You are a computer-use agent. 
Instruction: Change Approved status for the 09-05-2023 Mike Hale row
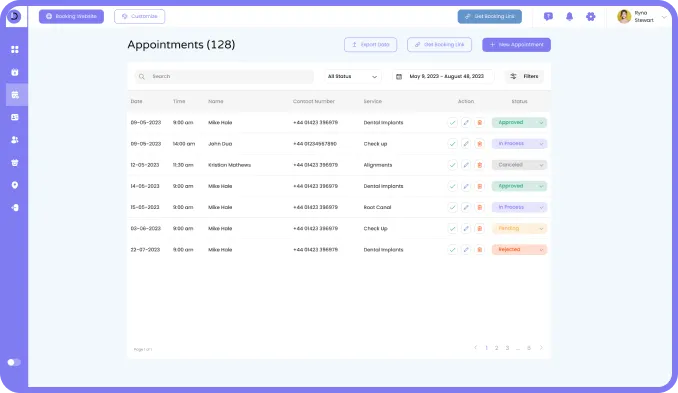(519, 122)
